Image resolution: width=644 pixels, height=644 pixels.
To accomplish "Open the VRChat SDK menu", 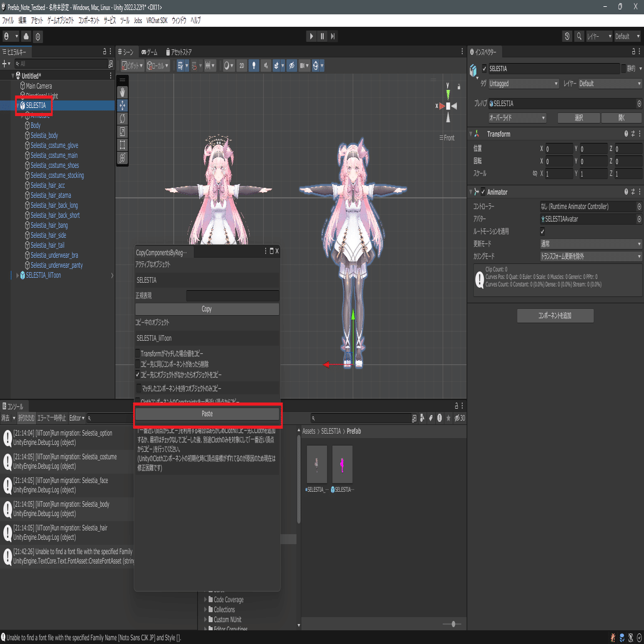I will 157,21.
